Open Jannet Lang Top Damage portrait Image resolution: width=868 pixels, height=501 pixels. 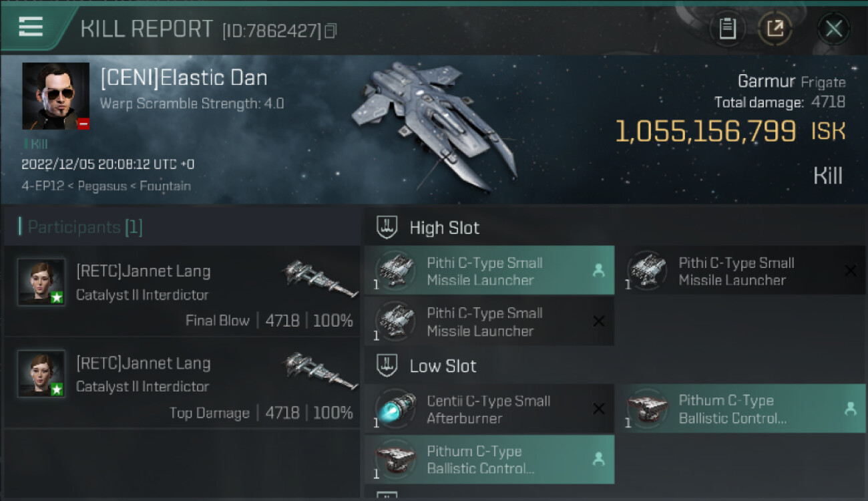[41, 373]
